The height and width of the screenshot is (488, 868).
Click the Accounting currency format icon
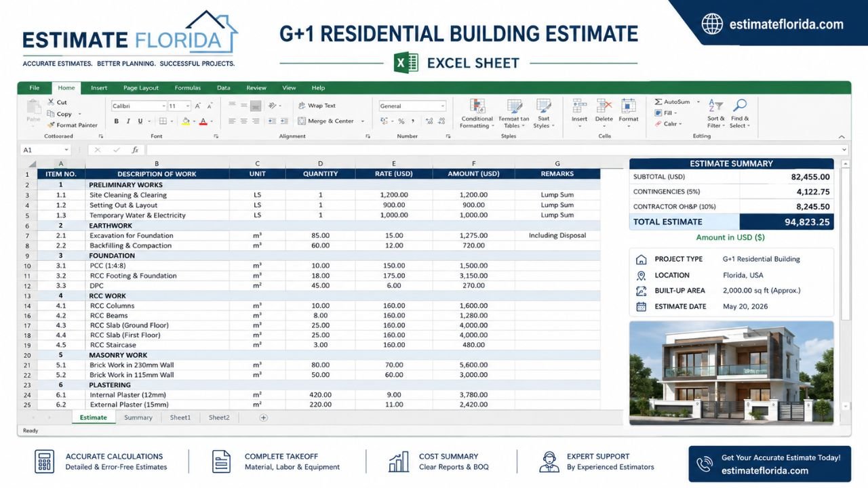pyautogui.click(x=384, y=121)
